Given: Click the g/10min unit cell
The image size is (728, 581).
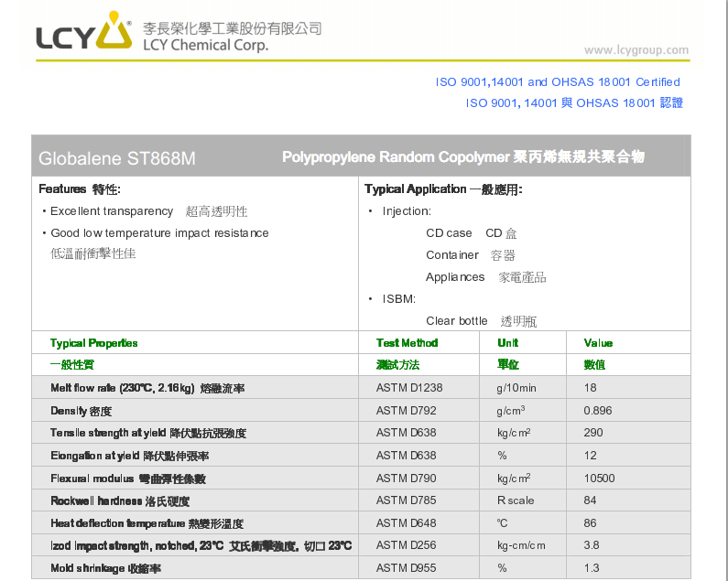Looking at the screenshot, I should [516, 388].
